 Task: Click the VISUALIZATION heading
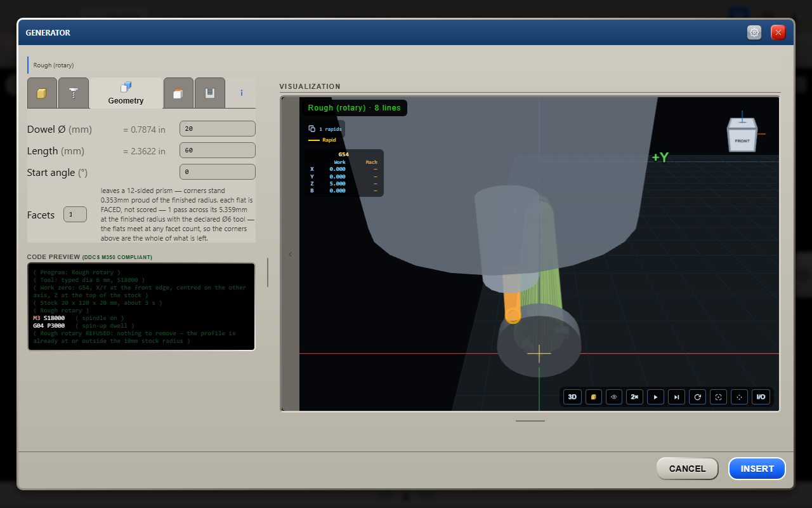[x=310, y=86]
